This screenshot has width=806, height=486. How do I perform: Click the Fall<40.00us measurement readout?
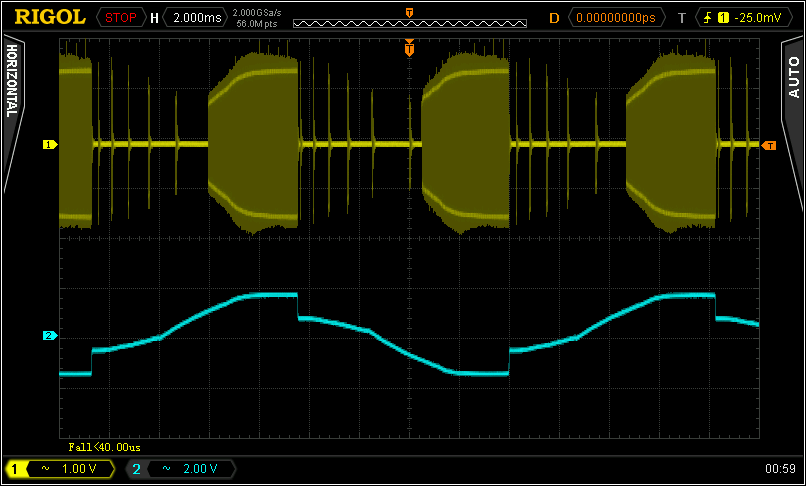105,447
